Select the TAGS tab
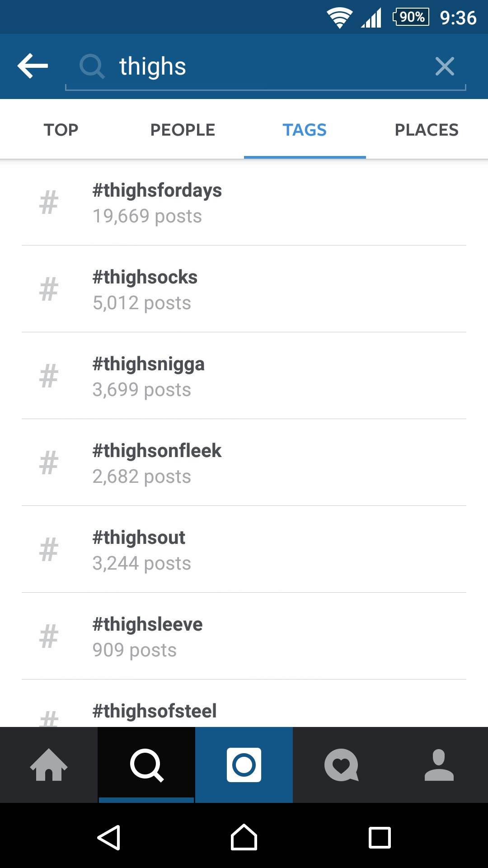This screenshot has height=868, width=488. tap(305, 130)
